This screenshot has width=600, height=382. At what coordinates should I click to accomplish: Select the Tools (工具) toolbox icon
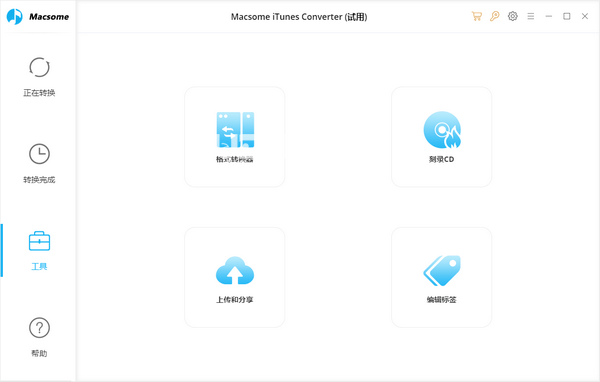point(39,241)
